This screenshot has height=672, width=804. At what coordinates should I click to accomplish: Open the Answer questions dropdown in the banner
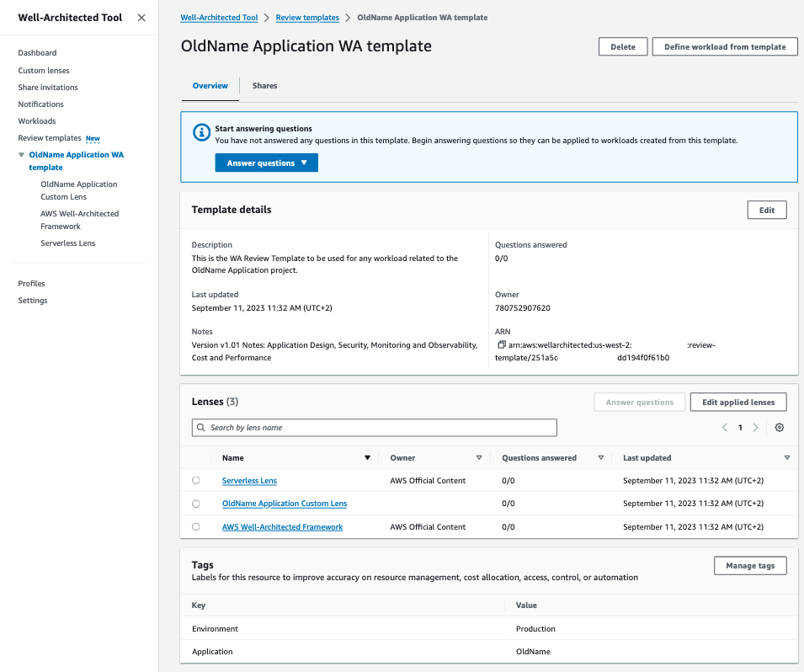tap(266, 163)
